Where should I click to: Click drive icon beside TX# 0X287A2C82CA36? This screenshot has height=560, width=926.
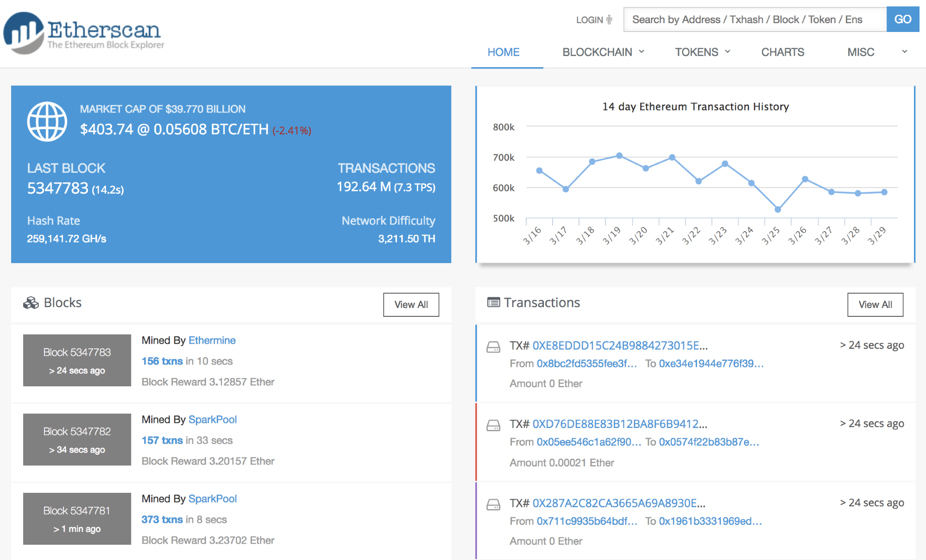[493, 504]
